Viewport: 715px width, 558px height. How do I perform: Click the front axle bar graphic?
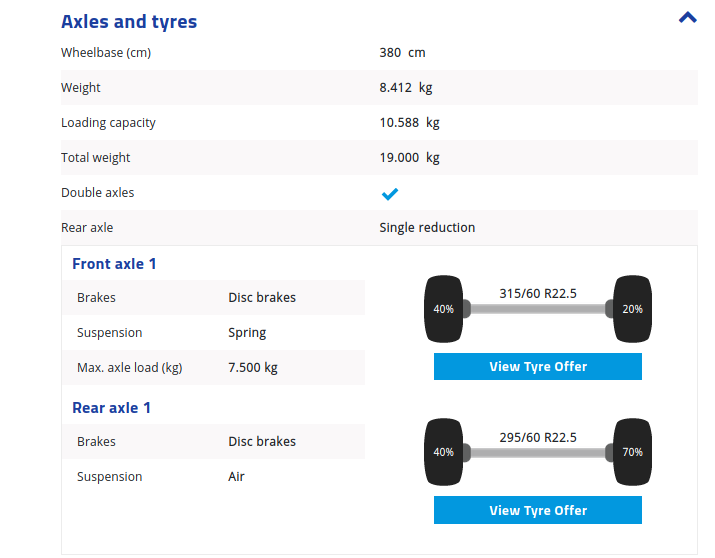click(x=538, y=310)
